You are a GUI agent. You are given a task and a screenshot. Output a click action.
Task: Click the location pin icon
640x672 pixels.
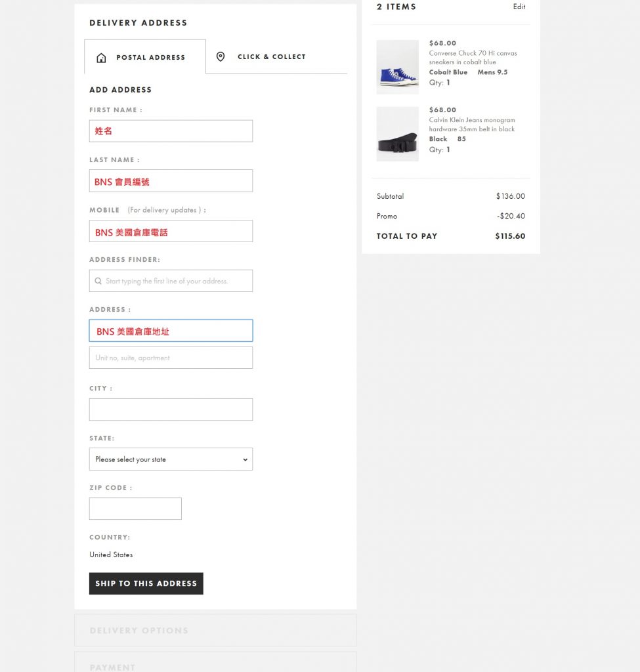click(221, 57)
